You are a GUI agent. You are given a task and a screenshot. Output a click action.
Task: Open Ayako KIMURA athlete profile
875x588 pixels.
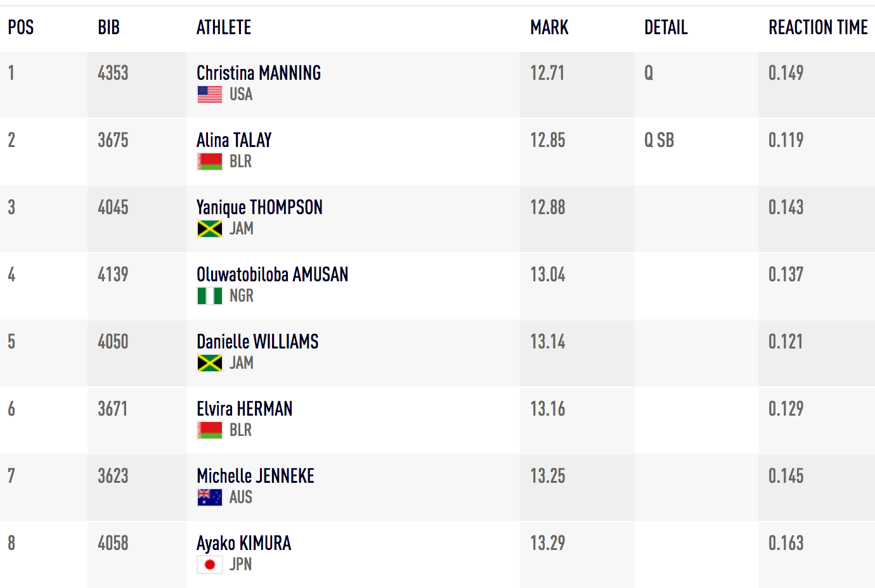pos(244,543)
